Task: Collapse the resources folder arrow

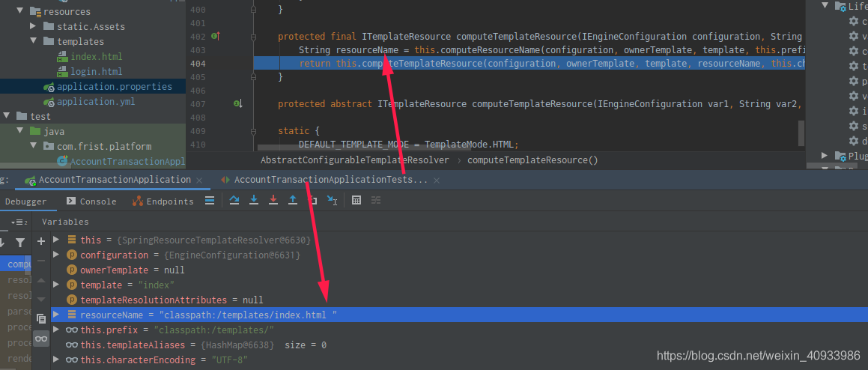Action: tap(19, 11)
